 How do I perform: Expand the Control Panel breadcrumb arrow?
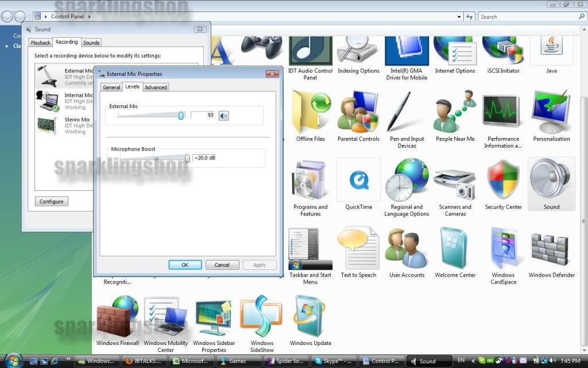tap(89, 17)
